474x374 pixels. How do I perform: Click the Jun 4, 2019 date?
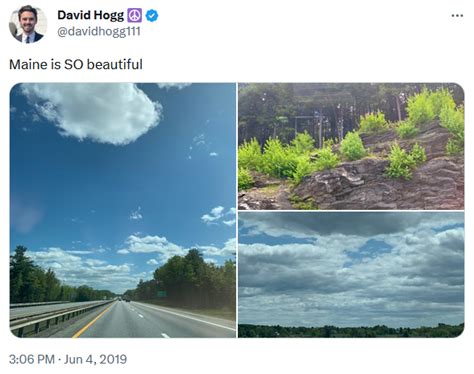[96, 359]
